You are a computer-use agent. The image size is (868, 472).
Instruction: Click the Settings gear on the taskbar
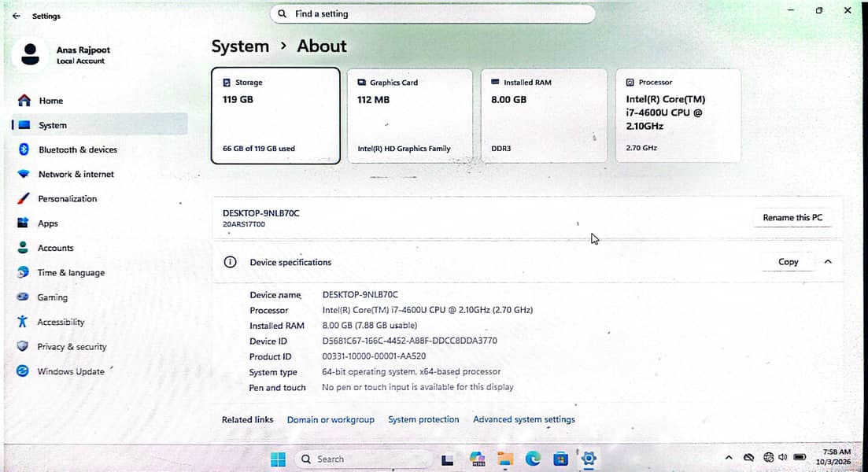click(x=589, y=459)
